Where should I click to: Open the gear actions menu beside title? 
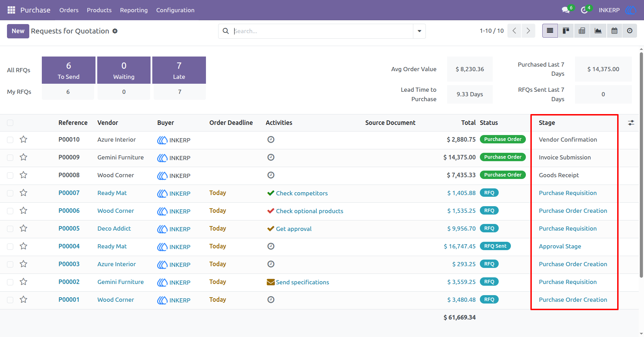tap(115, 31)
